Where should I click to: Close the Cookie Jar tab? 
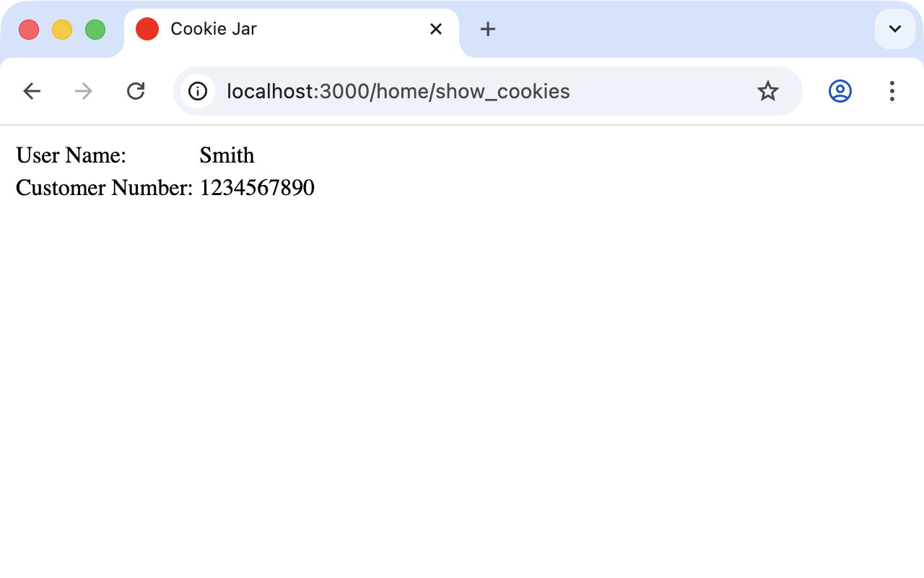(x=435, y=29)
